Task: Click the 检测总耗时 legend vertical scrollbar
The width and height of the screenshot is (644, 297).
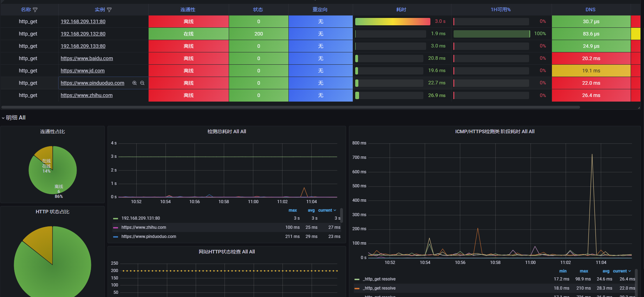Action: pos(341,215)
